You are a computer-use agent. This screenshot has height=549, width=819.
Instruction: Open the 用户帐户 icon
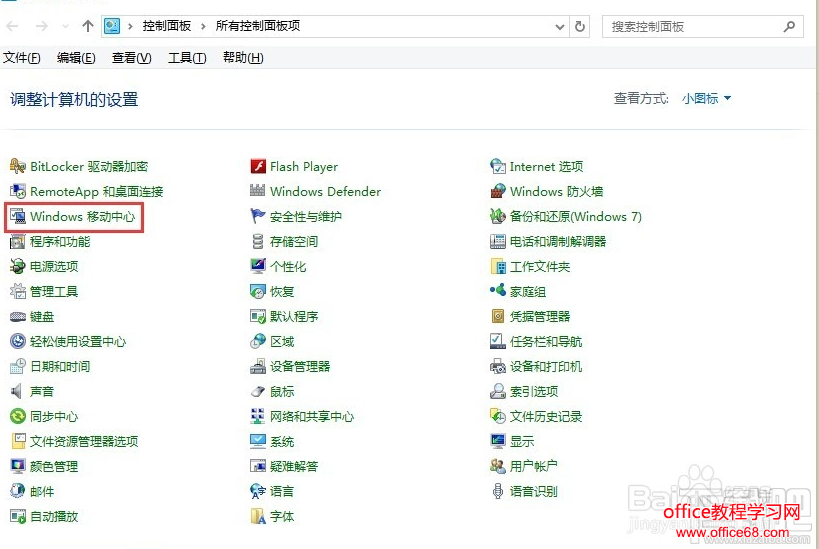pyautogui.click(x=498, y=466)
